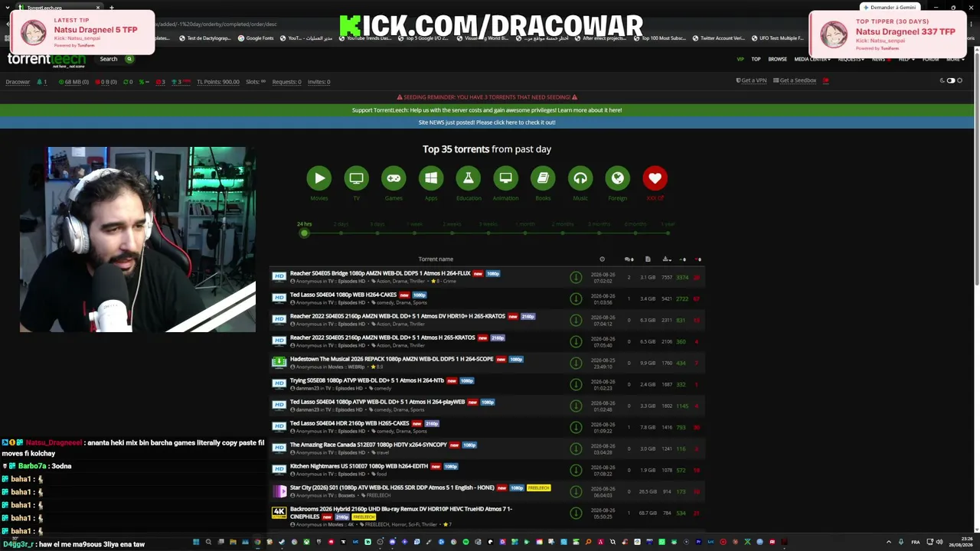Open the Dracowar profile link

pyautogui.click(x=18, y=82)
